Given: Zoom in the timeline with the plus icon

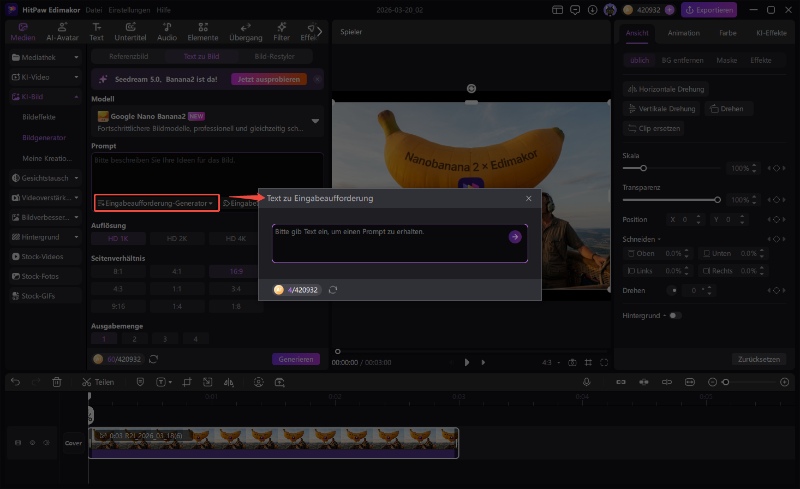Looking at the screenshot, I should pos(785,382).
